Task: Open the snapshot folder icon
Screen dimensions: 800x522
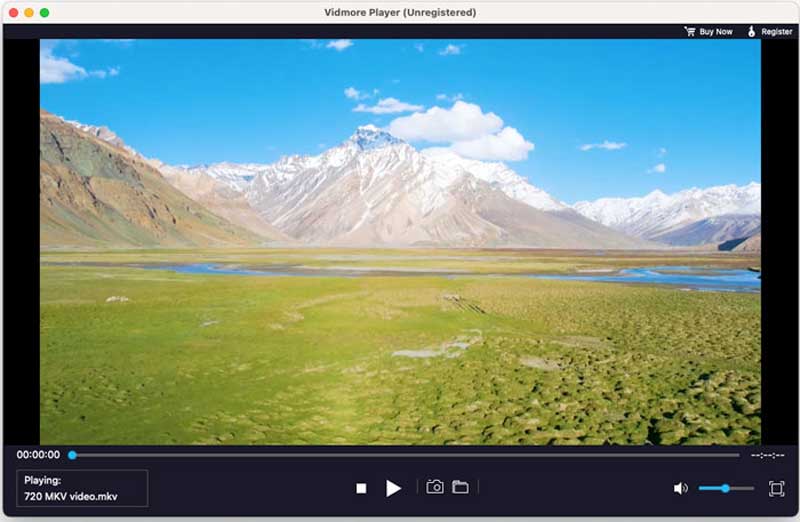Action: [x=460, y=487]
